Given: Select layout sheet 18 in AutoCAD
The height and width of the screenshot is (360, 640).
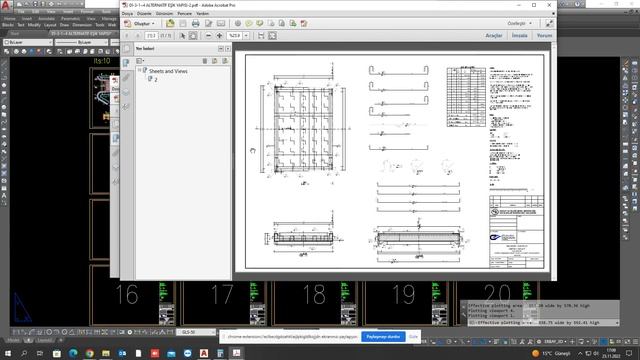Looking at the screenshot, I should (314, 295).
